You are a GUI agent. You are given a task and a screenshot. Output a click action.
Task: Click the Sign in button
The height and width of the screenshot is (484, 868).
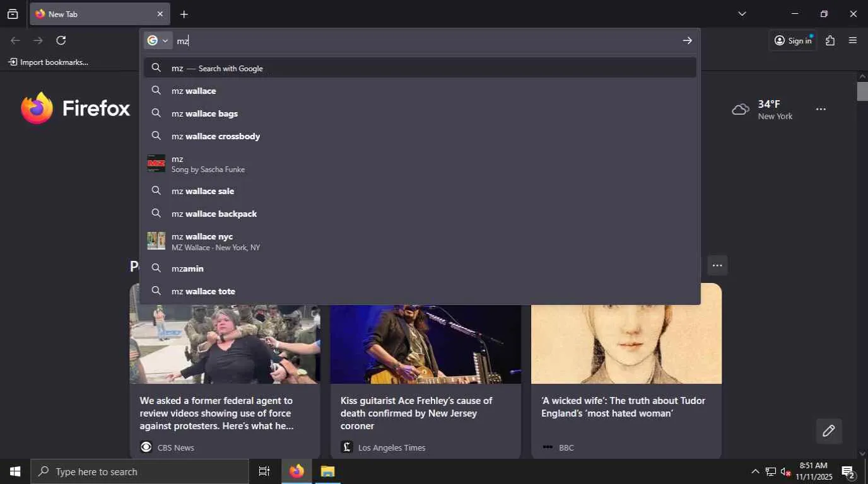tap(793, 40)
